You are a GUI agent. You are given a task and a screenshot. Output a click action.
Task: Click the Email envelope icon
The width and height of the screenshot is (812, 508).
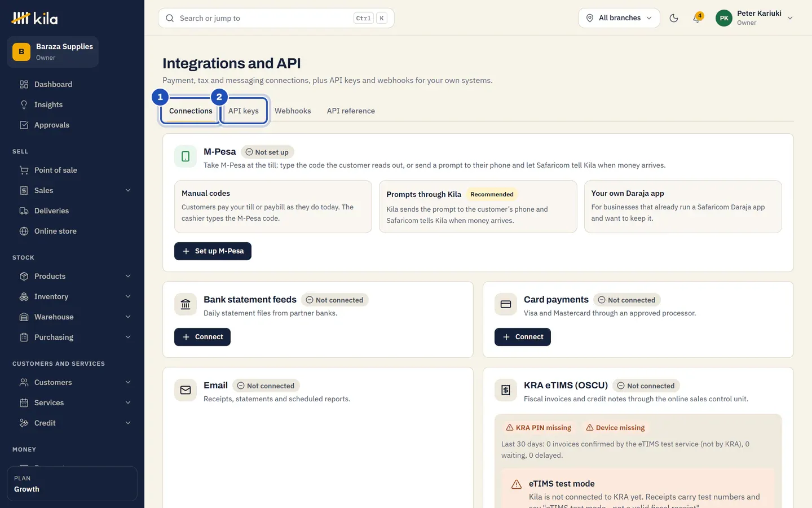click(x=186, y=390)
